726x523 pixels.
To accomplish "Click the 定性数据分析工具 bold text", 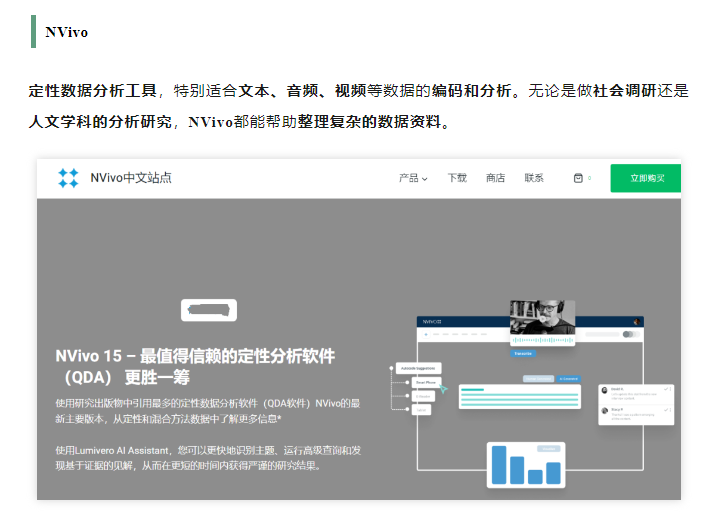I will [93, 91].
